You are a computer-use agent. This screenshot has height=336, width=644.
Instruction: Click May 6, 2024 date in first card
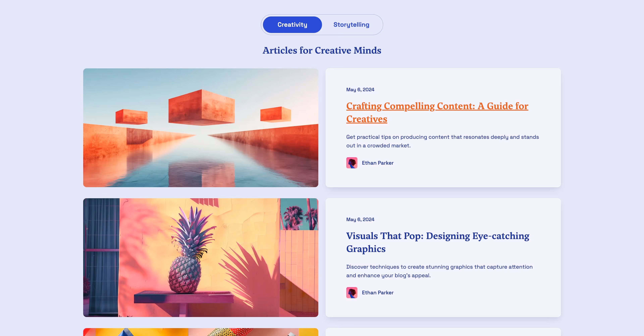click(360, 90)
